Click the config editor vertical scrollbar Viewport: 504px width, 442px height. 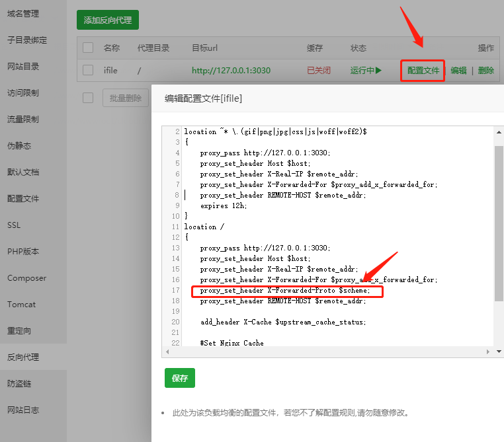point(498,225)
